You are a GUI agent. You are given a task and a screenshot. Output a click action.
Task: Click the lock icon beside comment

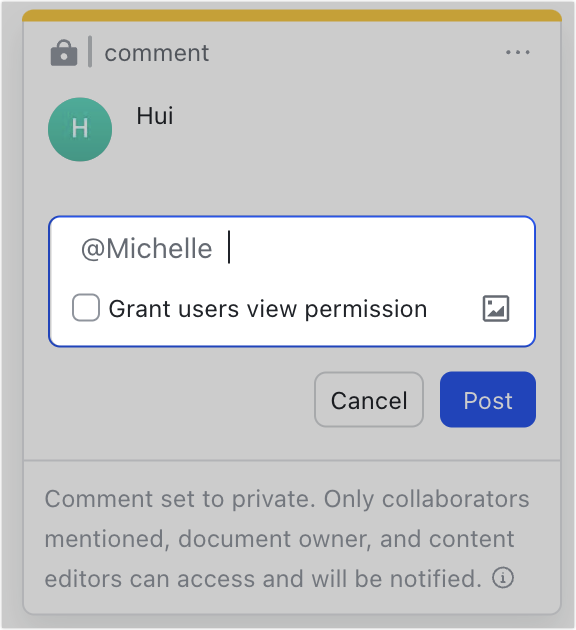pyautogui.click(x=64, y=53)
